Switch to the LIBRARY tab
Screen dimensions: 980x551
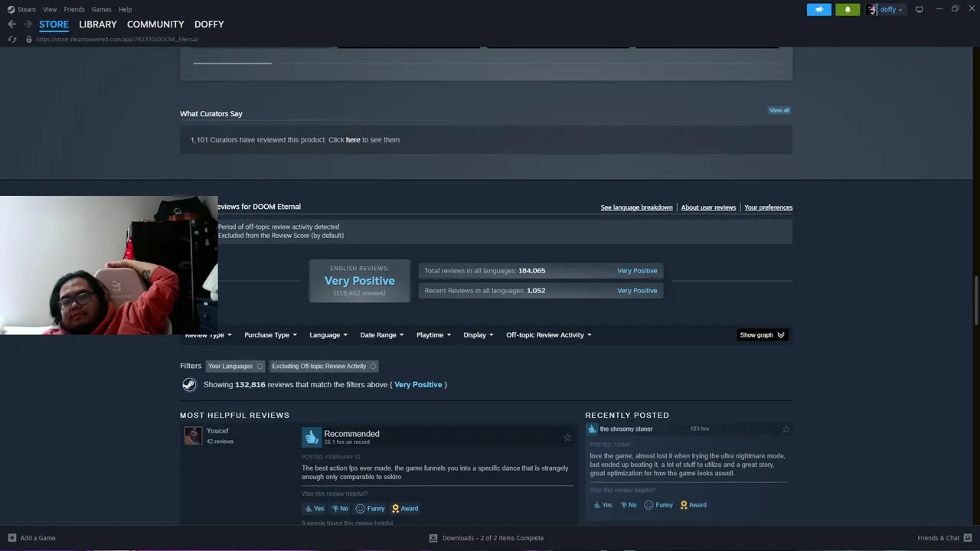coord(98,24)
